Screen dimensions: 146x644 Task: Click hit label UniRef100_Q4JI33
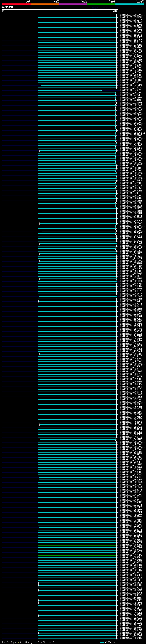click(x=131, y=100)
